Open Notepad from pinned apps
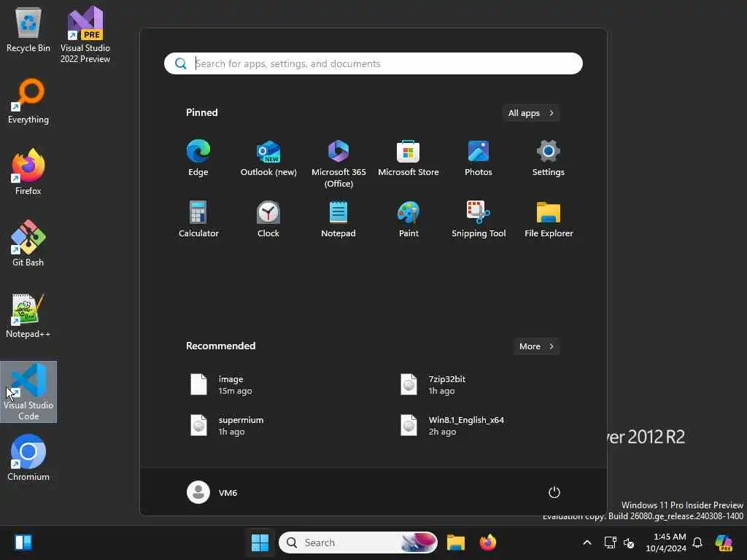This screenshot has width=747, height=560. 338,219
